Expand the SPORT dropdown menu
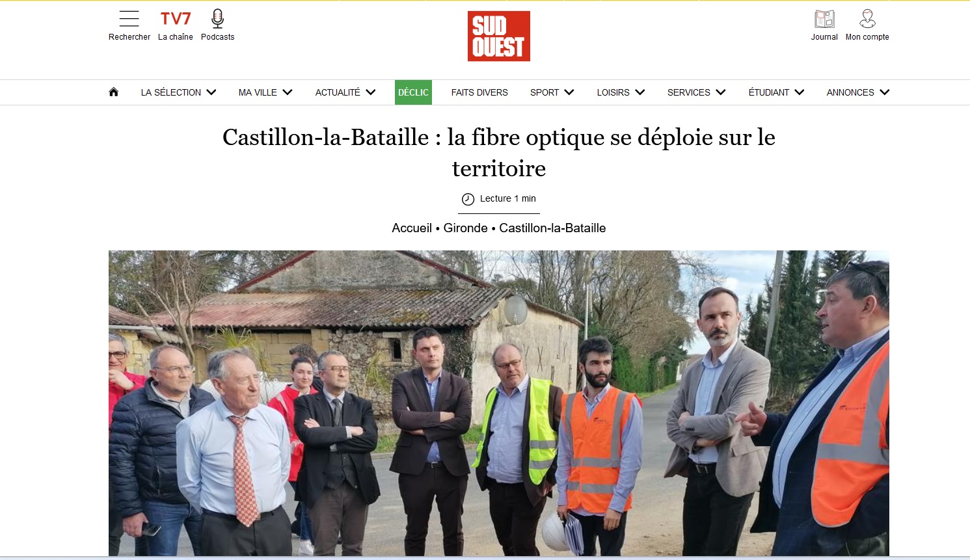The image size is (970, 560). [x=552, y=92]
